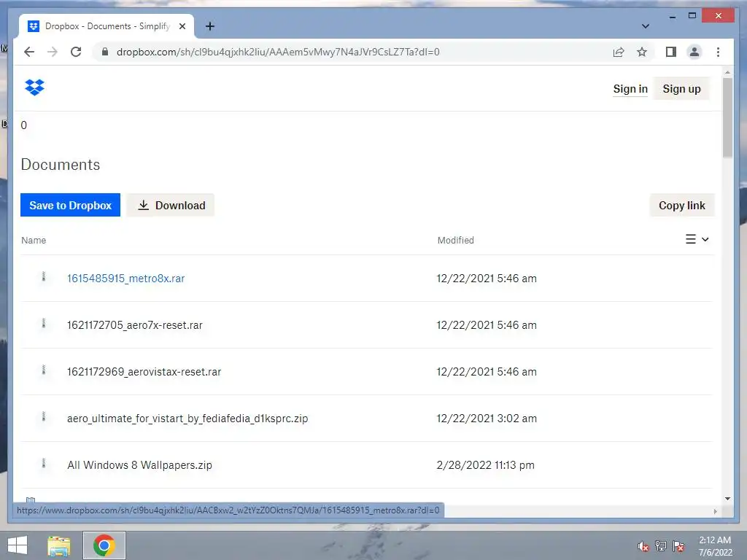Click modified date 2/28/2022 11:13 pm
The image size is (747, 560).
click(485, 465)
